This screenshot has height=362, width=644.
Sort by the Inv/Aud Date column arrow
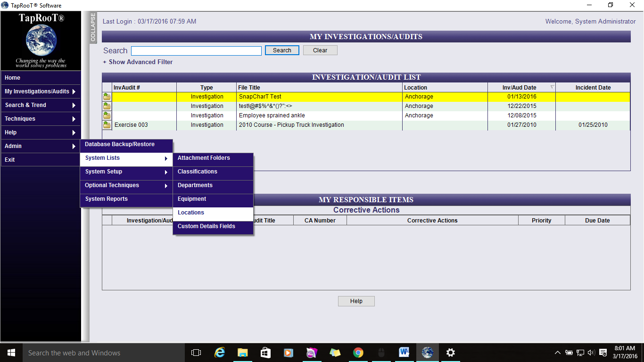pyautogui.click(x=552, y=87)
